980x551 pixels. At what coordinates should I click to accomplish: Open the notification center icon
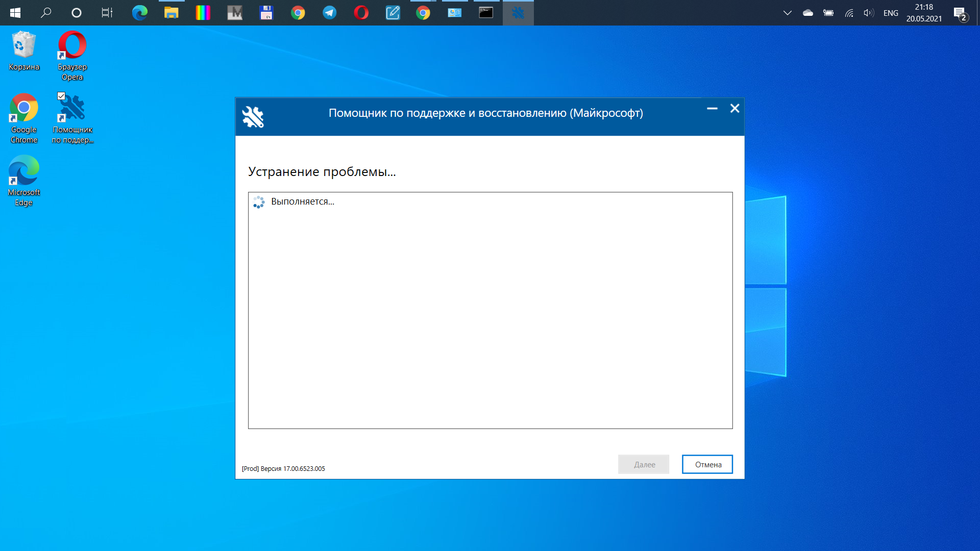(961, 13)
